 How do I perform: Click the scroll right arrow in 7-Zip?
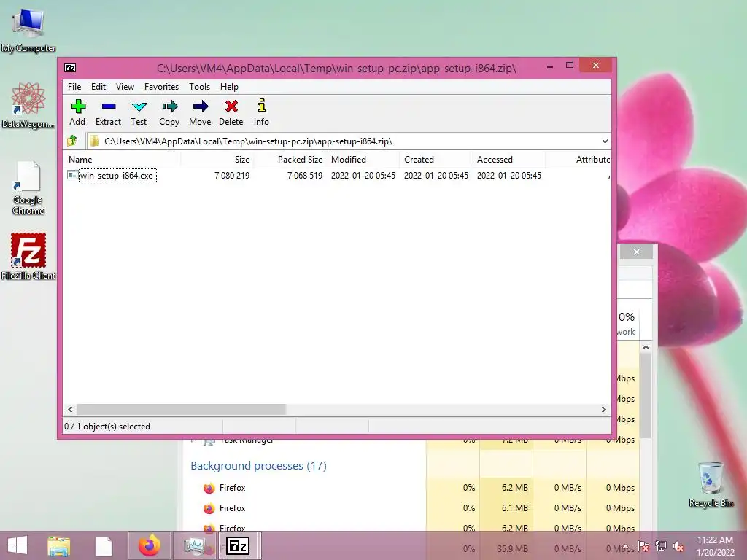(603, 409)
